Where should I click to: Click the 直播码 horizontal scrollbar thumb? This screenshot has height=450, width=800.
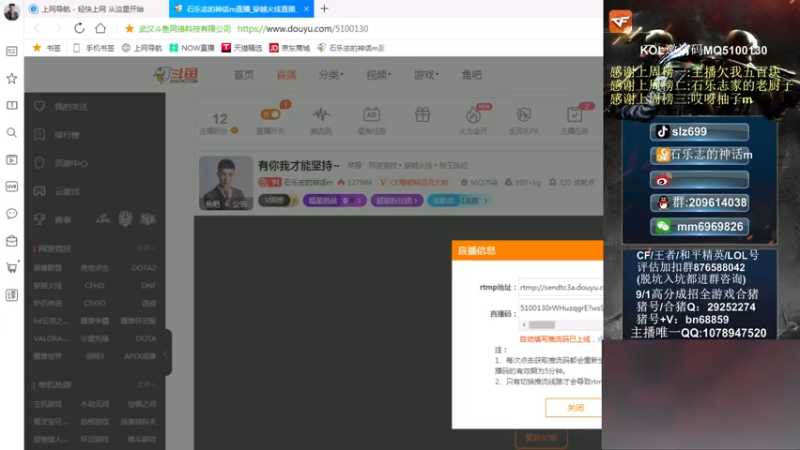tap(542, 324)
